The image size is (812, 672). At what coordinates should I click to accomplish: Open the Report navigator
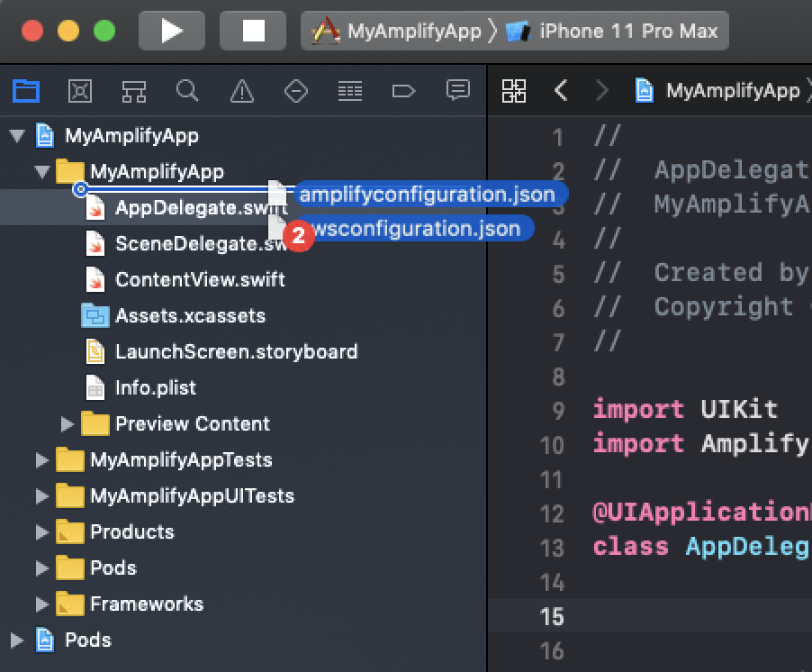458,90
